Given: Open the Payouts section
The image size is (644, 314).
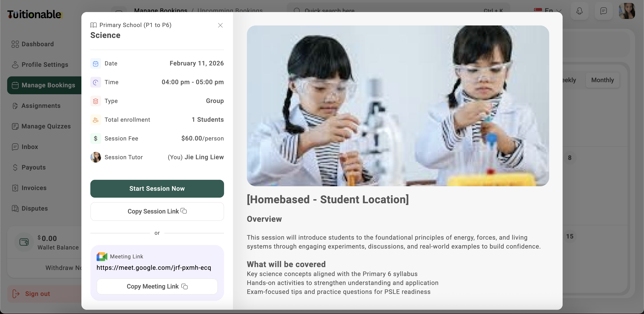Looking at the screenshot, I should 34,167.
